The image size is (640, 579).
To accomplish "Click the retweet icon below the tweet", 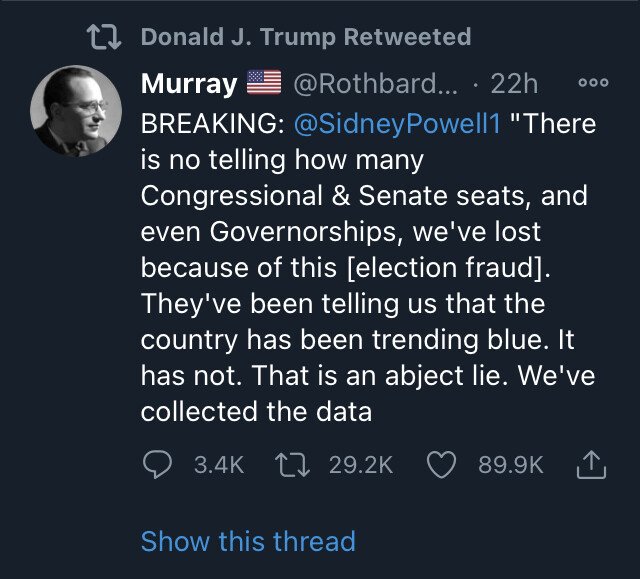I will point(294,464).
